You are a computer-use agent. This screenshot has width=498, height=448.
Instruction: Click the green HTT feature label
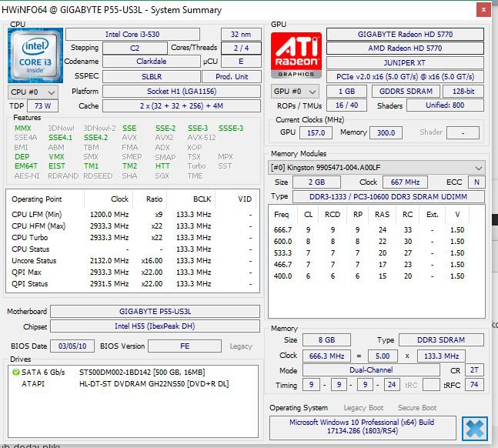pos(162,166)
